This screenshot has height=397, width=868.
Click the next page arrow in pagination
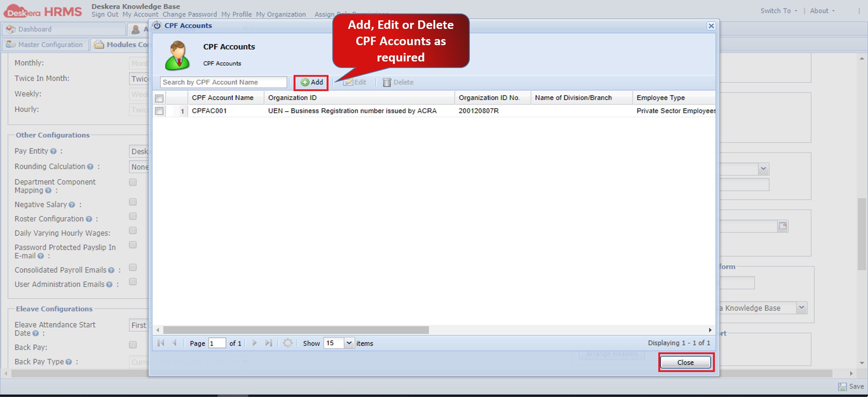pyautogui.click(x=255, y=343)
